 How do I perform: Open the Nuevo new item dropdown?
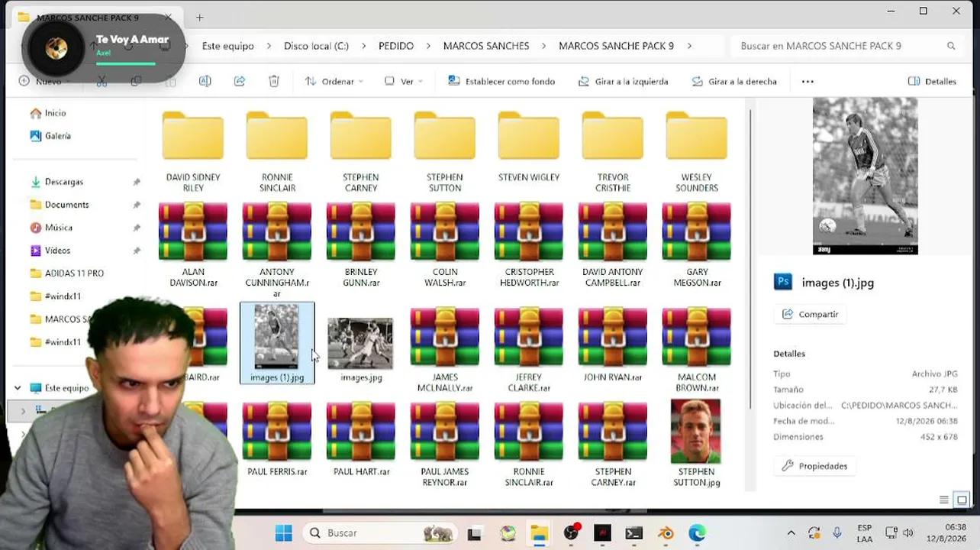pyautogui.click(x=44, y=81)
